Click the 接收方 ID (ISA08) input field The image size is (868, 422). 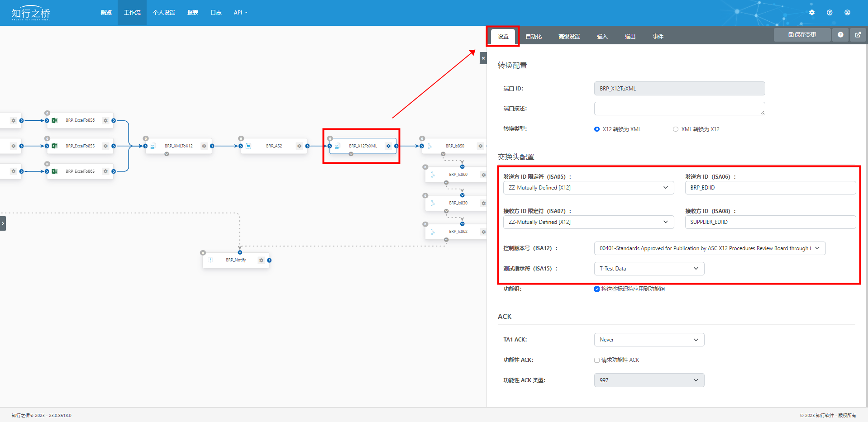pyautogui.click(x=770, y=222)
